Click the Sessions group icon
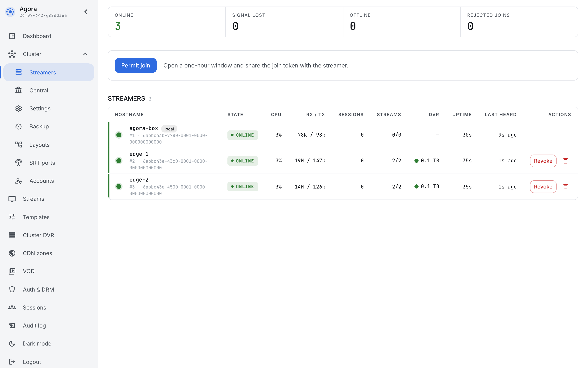The image size is (588, 368). [12, 307]
